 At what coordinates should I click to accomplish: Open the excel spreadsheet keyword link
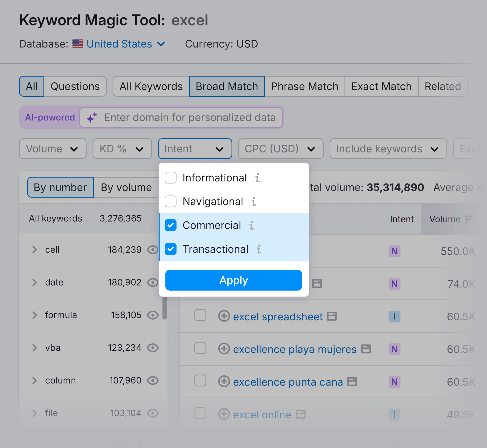coord(278,317)
